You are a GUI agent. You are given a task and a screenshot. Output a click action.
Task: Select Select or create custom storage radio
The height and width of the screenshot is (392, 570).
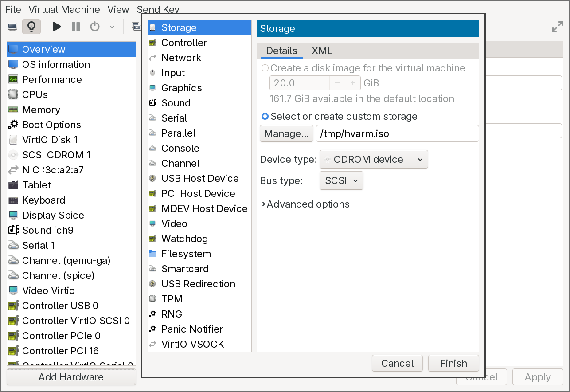265,117
